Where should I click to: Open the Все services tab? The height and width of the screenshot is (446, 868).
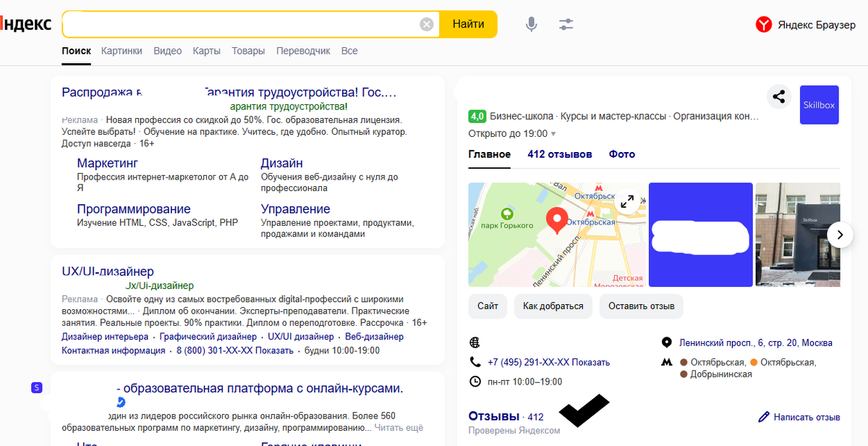[x=349, y=51]
